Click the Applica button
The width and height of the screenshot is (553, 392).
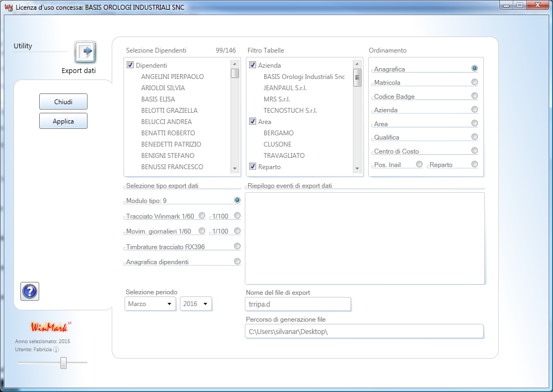click(63, 121)
